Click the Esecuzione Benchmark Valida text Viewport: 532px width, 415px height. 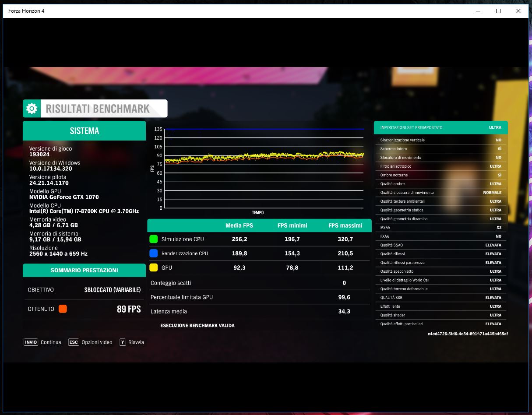tap(197, 326)
